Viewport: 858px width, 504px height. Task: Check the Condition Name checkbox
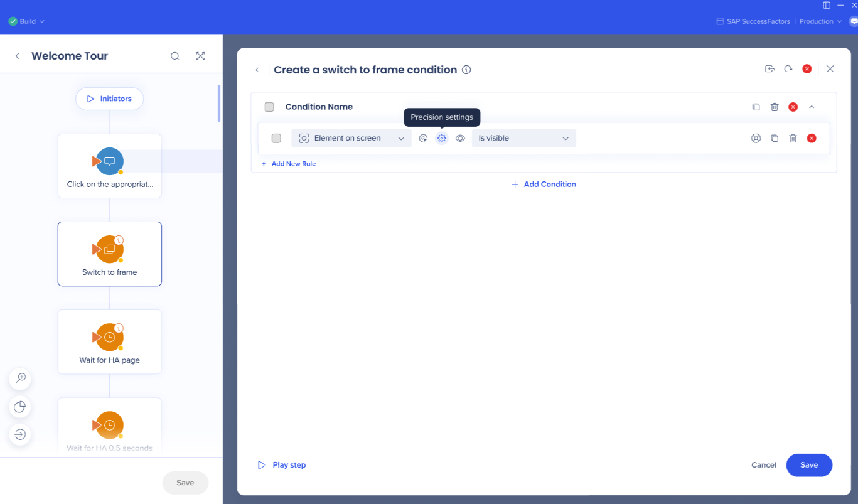pos(269,107)
